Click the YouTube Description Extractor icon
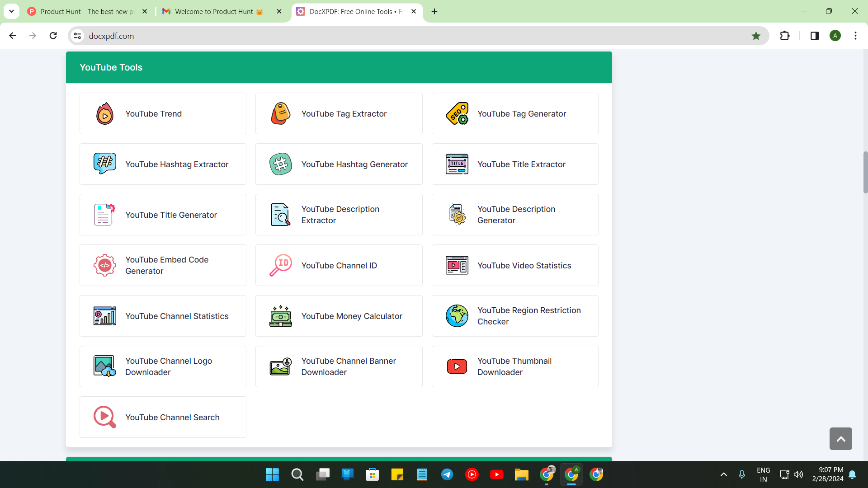 click(281, 215)
